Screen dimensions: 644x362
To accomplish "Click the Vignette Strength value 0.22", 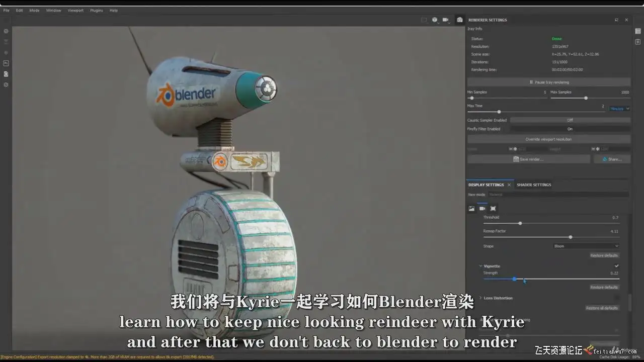I will pos(614,273).
